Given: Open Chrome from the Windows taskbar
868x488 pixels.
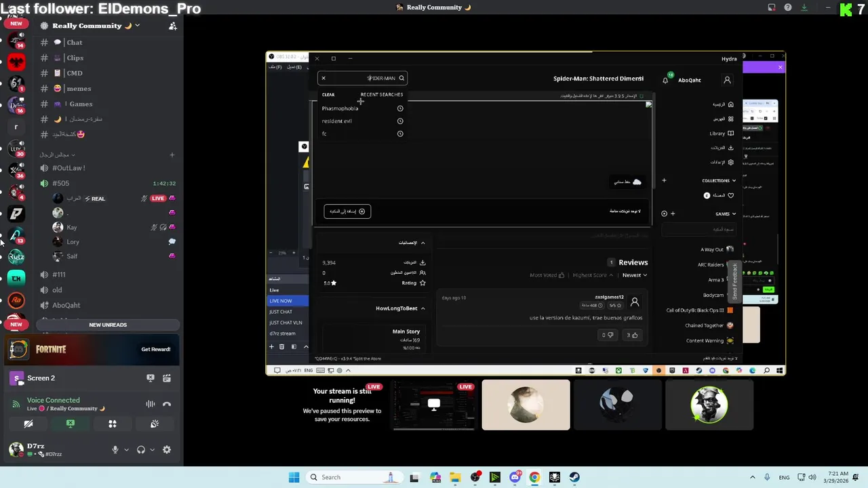Looking at the screenshot, I should [x=534, y=477].
